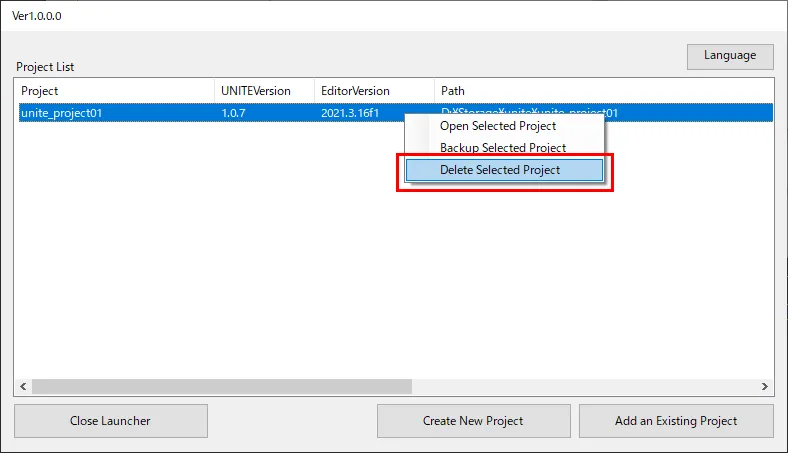Select the unite_project01 project name
This screenshot has width=788, height=453.
pyautogui.click(x=62, y=113)
